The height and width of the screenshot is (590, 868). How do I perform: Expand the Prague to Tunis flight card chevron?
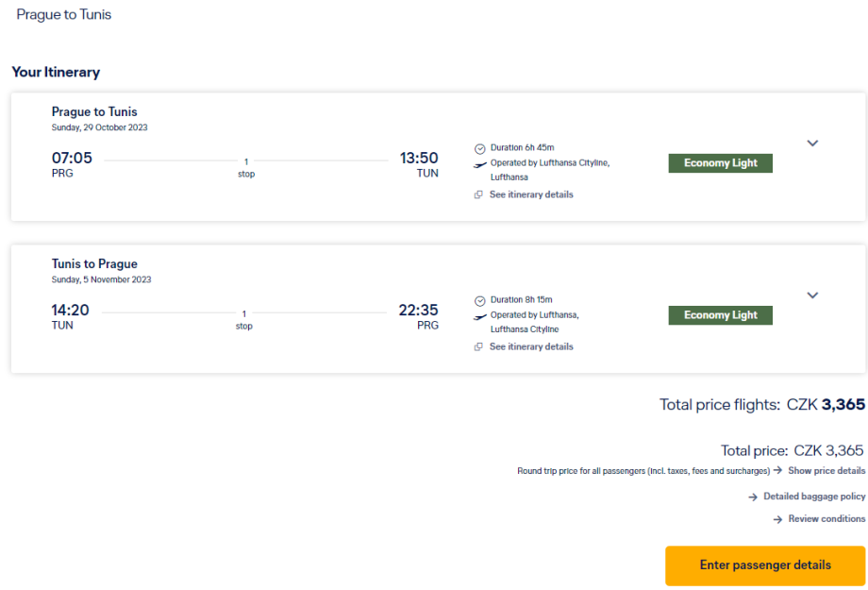tap(812, 143)
